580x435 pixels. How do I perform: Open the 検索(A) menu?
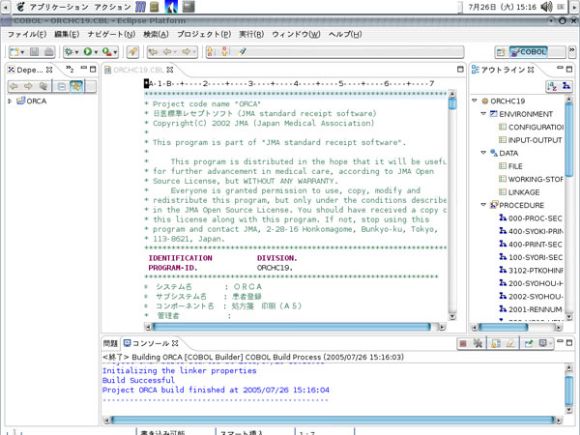(156, 34)
